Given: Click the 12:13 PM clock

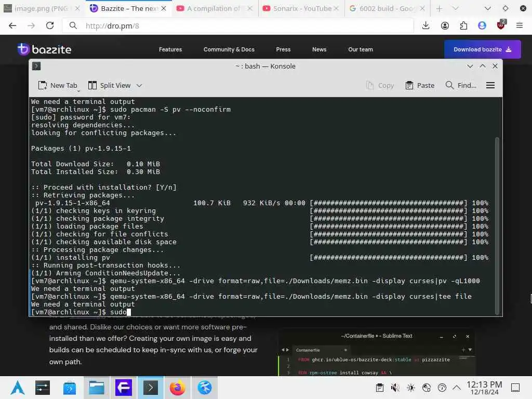Looking at the screenshot, I should tap(484, 388).
